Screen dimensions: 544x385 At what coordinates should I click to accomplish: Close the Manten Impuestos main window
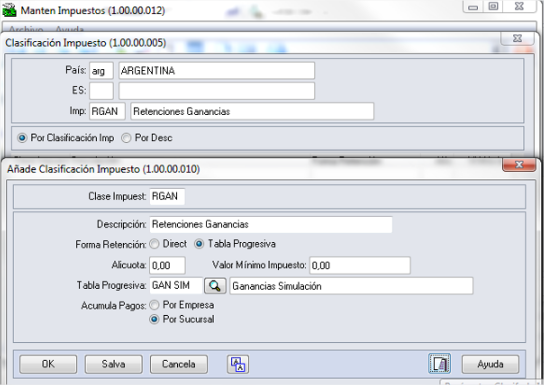519,6
